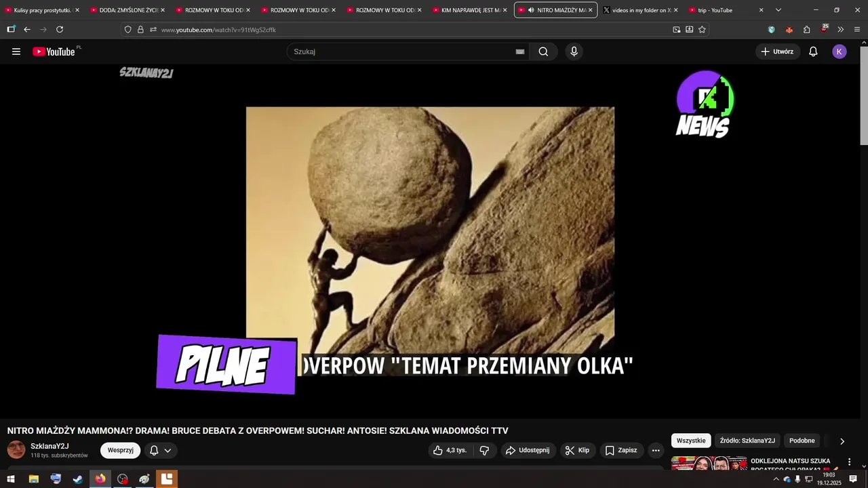Image resolution: width=868 pixels, height=488 pixels.
Task: Open more actions three-dot menu under video
Action: [x=656, y=450]
